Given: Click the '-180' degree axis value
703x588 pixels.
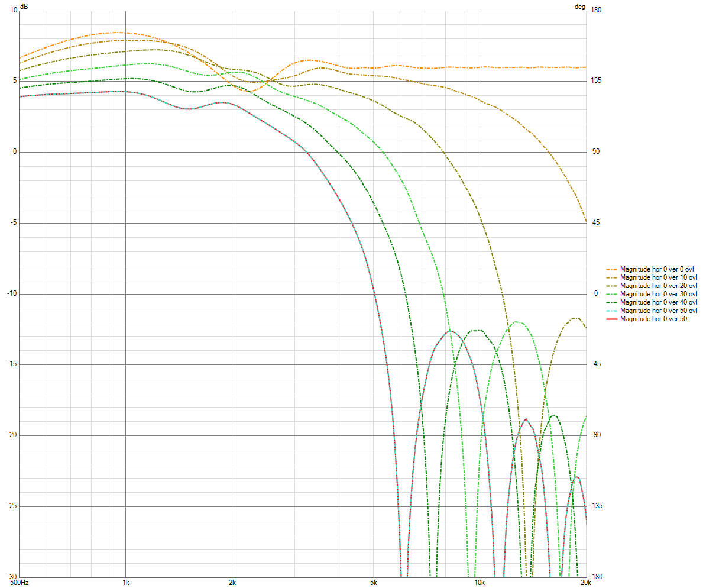Looking at the screenshot, I should point(597,577).
